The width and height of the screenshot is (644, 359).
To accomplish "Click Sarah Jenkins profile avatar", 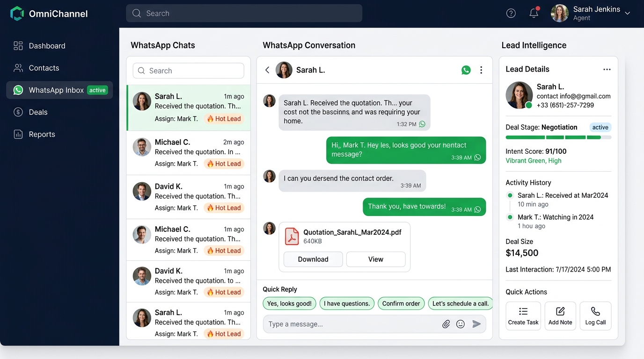I will (x=560, y=13).
